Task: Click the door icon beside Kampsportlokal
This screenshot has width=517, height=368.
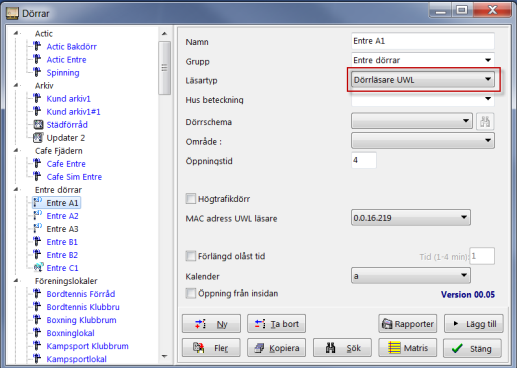Action: 37,358
